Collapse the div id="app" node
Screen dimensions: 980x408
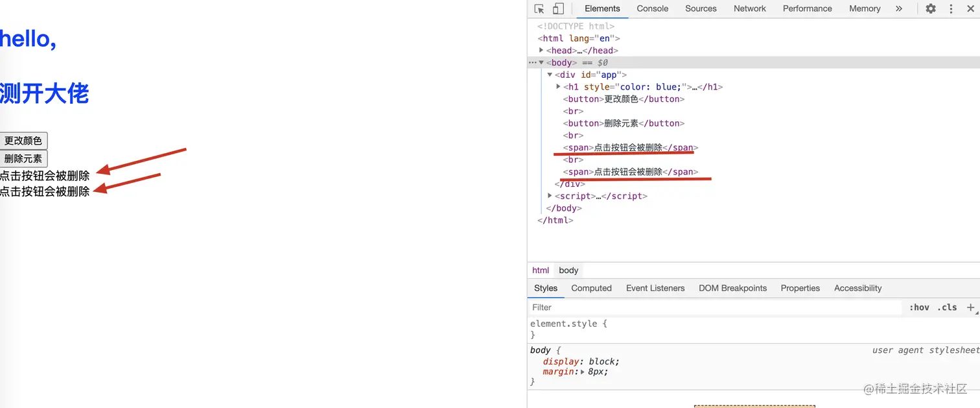pos(550,75)
